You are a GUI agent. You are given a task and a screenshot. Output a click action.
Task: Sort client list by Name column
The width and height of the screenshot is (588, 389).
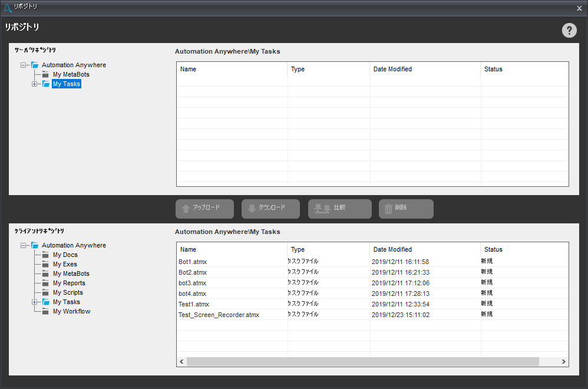(232, 249)
